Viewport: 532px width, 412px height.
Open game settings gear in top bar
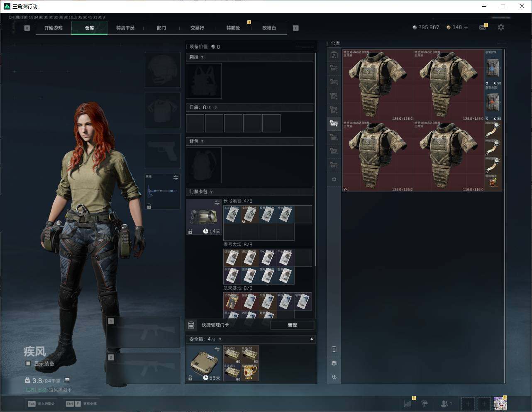[x=501, y=27]
